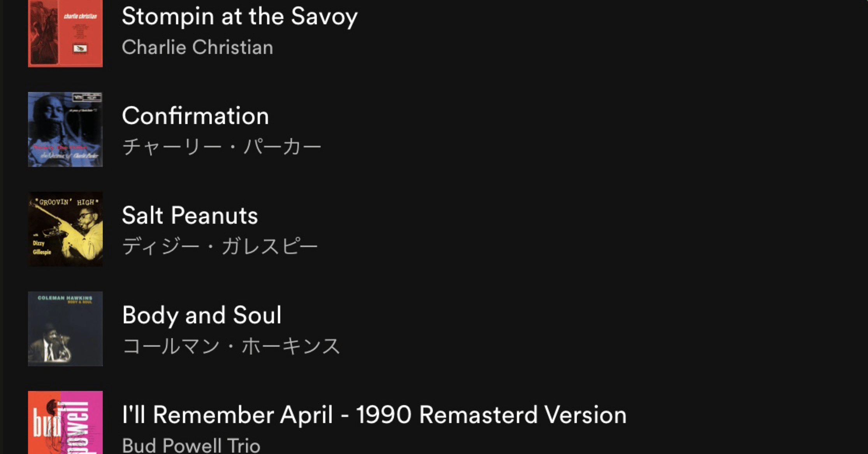Click artist name コールマン・ホーキンス

231,347
